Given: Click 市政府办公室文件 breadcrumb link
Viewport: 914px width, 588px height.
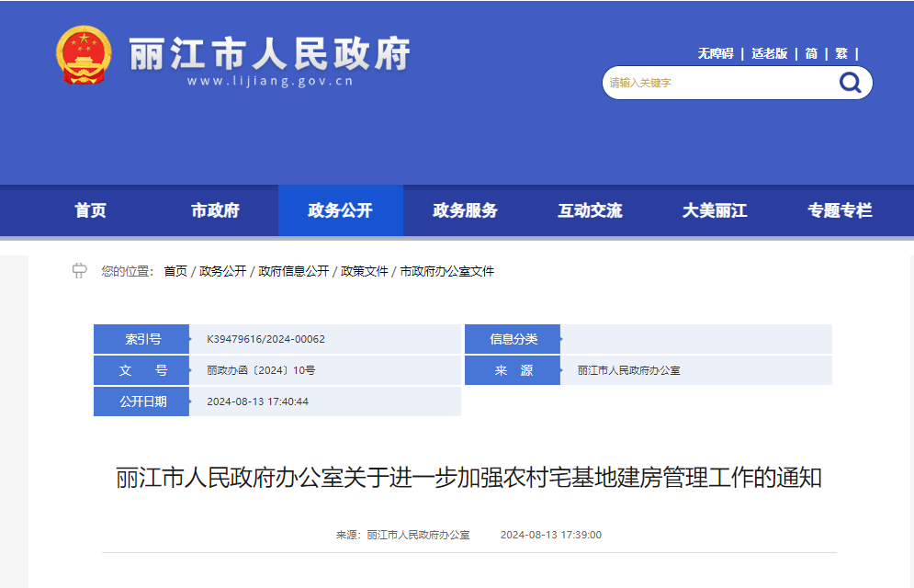Looking at the screenshot, I should [x=447, y=271].
